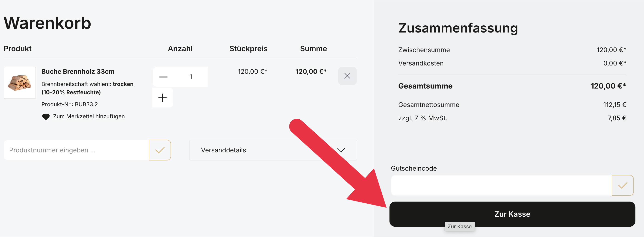The height and width of the screenshot is (237, 644).
Task: Open the Buche Brennholz firewood thumbnail
Action: pyautogui.click(x=20, y=83)
